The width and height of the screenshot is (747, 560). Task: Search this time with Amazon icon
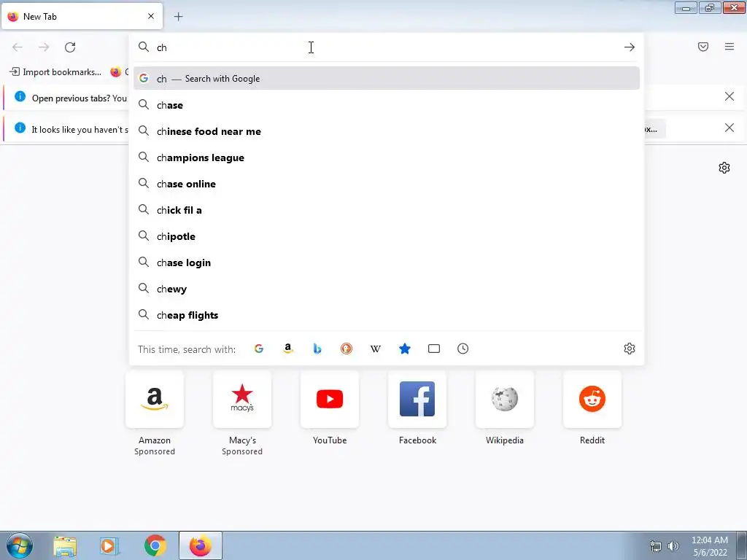(x=287, y=349)
